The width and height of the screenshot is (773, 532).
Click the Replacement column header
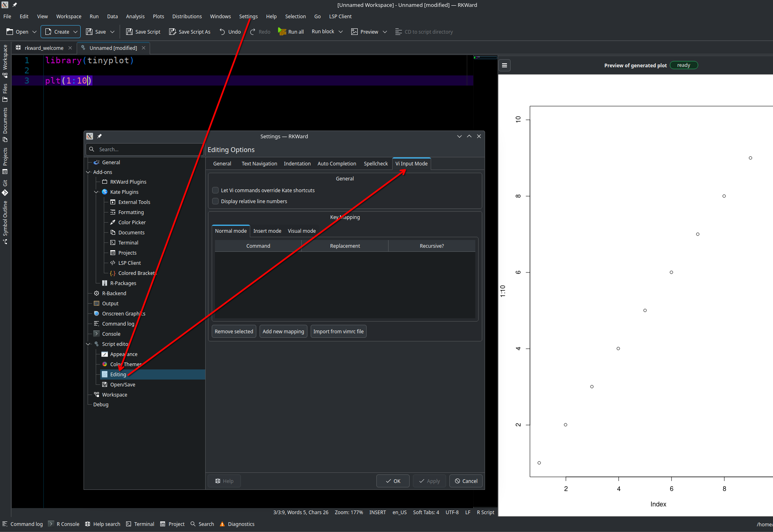tap(345, 246)
